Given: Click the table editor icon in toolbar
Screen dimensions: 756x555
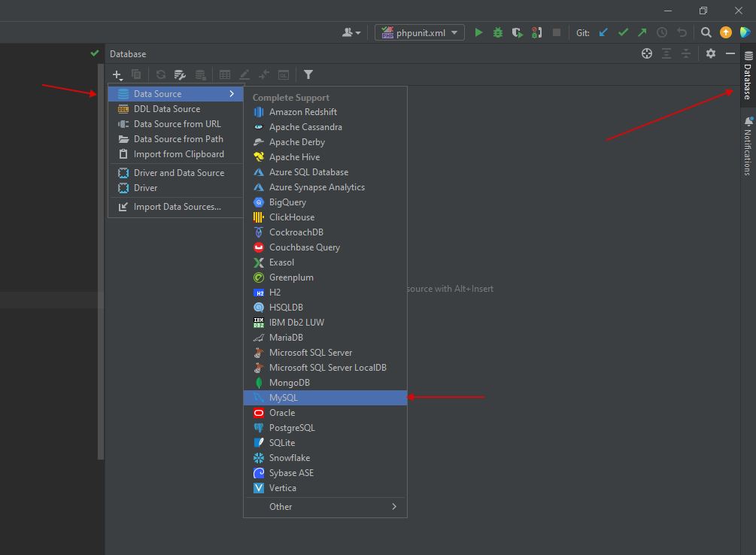Looking at the screenshot, I should click(225, 74).
